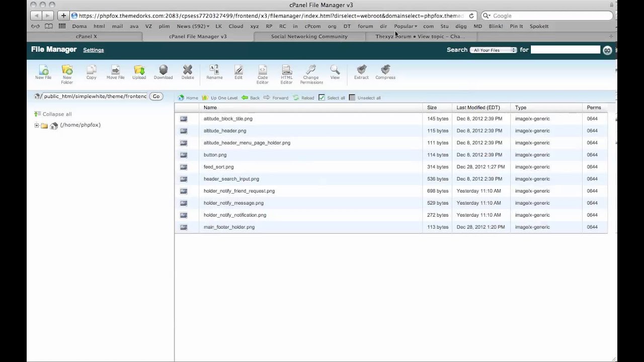
Task: Click the View magnifier icon
Action: coord(335,72)
